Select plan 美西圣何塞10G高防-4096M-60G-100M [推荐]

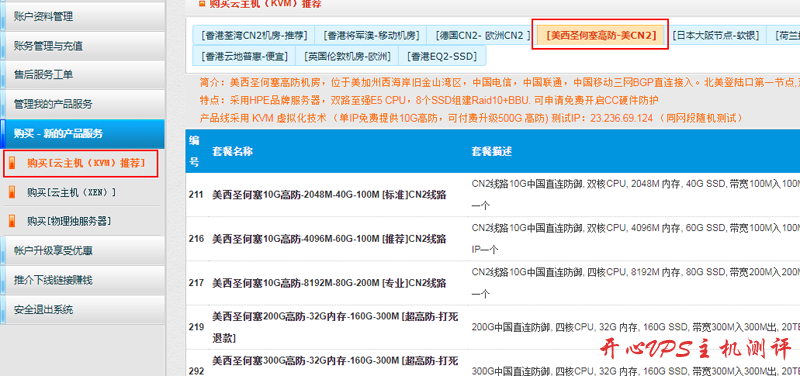tap(330, 239)
